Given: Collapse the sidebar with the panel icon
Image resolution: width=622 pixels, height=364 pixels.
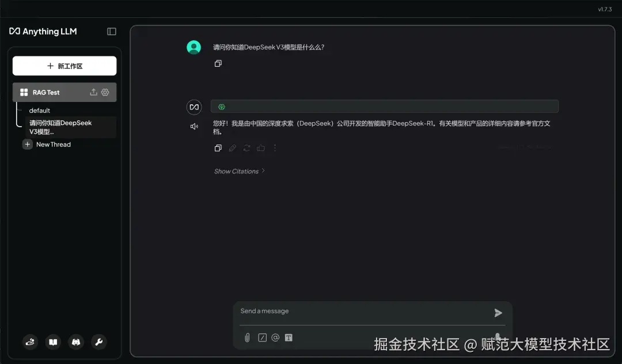Looking at the screenshot, I should point(111,32).
